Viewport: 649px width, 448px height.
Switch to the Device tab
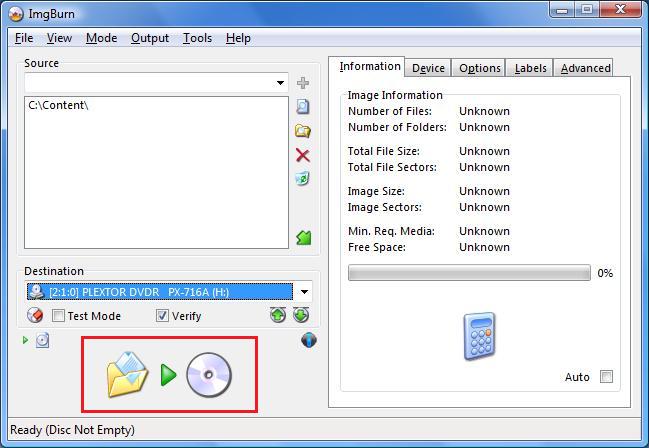(x=428, y=68)
